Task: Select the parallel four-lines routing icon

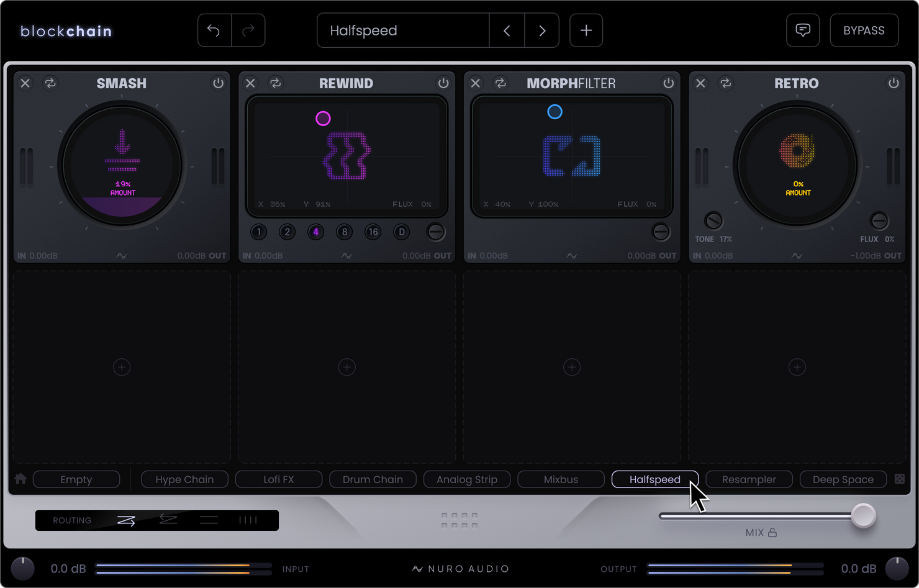Action: coord(248,520)
